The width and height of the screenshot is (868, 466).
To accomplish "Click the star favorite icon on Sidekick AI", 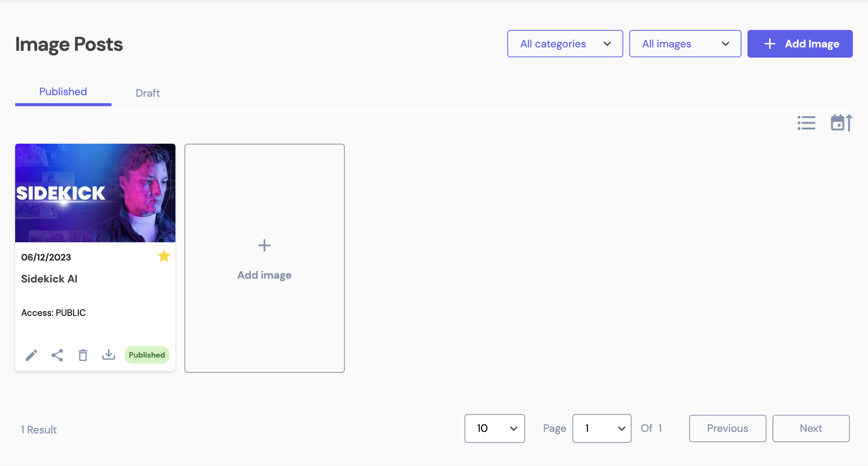I will coord(164,256).
